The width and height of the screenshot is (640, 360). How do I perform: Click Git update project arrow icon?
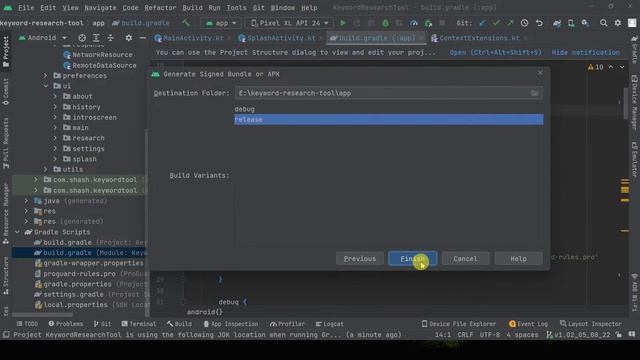[x=482, y=23]
